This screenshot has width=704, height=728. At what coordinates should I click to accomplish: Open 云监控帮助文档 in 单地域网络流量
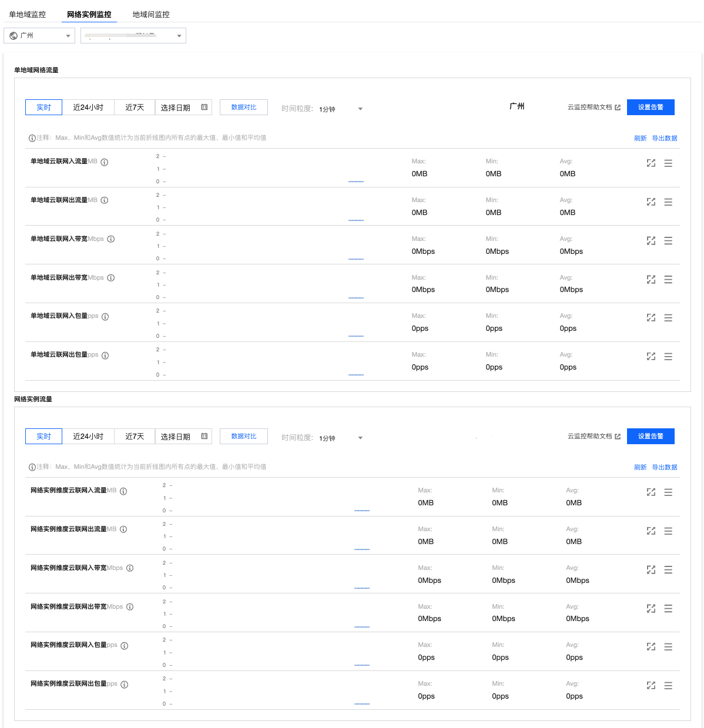tap(594, 108)
